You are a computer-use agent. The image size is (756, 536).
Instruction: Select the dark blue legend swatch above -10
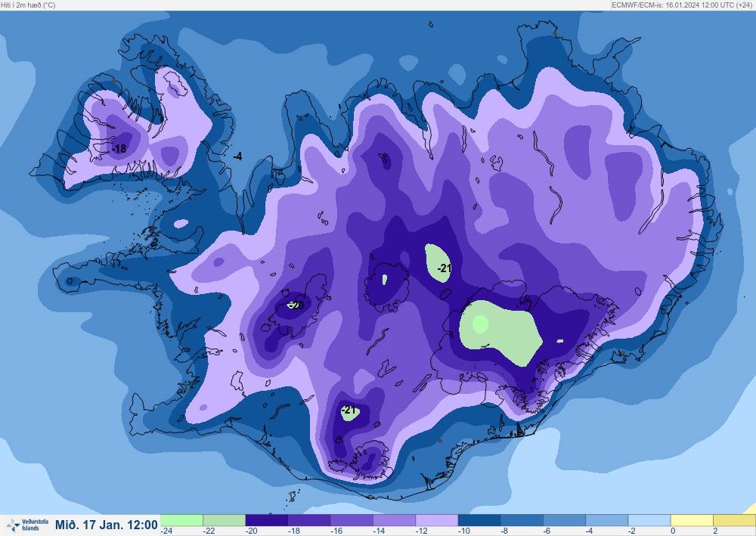coord(479,520)
